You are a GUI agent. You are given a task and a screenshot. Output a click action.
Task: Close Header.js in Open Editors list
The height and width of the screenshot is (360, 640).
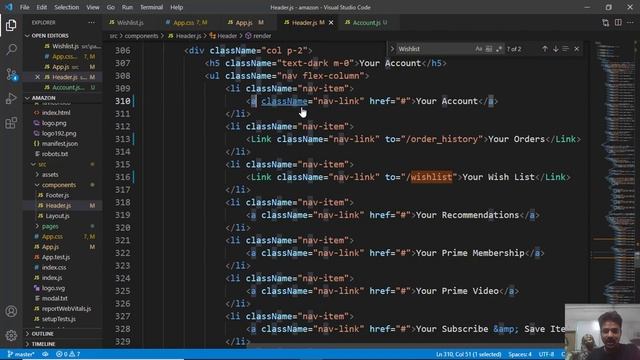[38, 77]
